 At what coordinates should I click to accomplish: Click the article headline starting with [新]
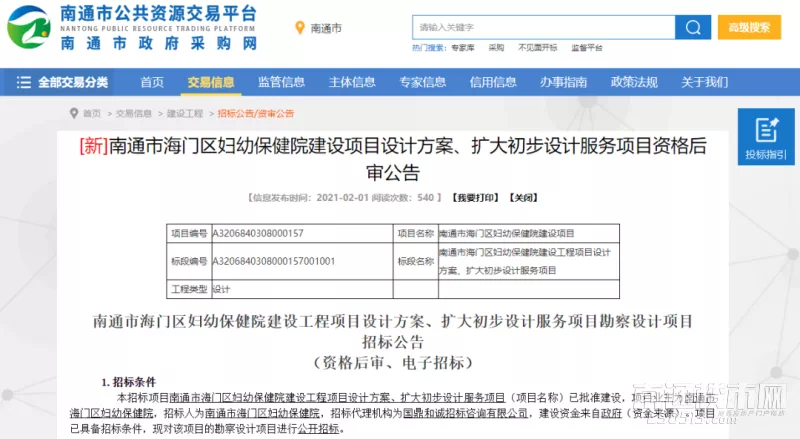tap(393, 159)
